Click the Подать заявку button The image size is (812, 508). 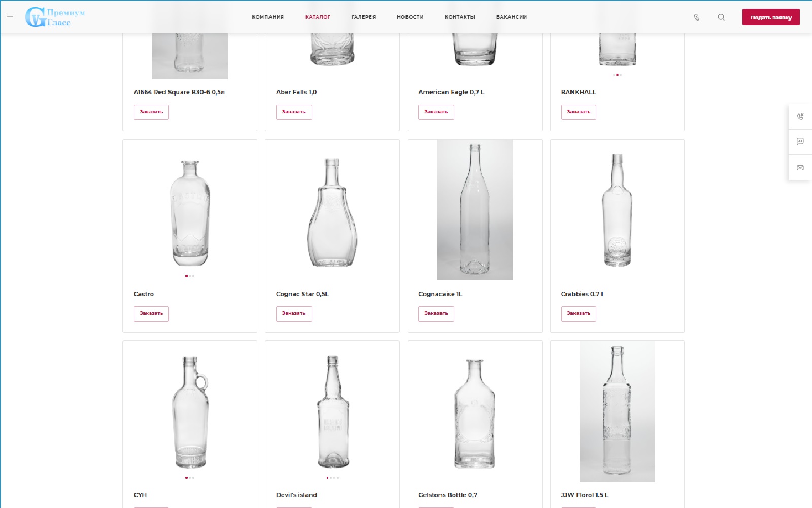(771, 17)
